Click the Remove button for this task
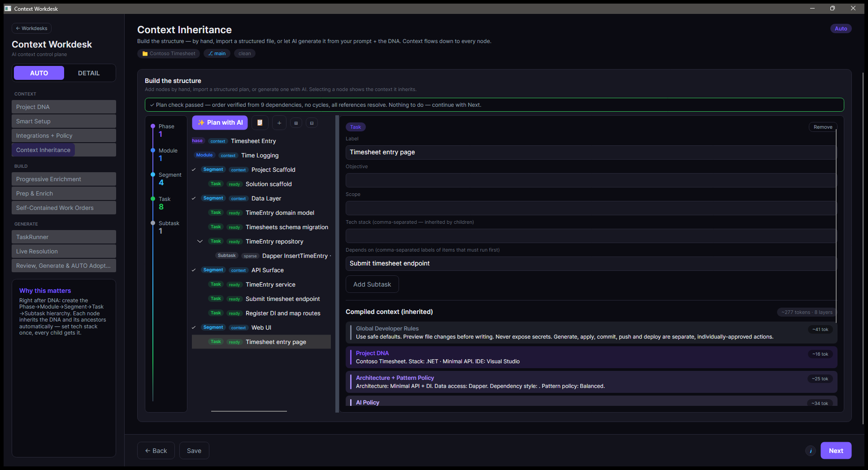This screenshot has width=868, height=470. (823, 127)
